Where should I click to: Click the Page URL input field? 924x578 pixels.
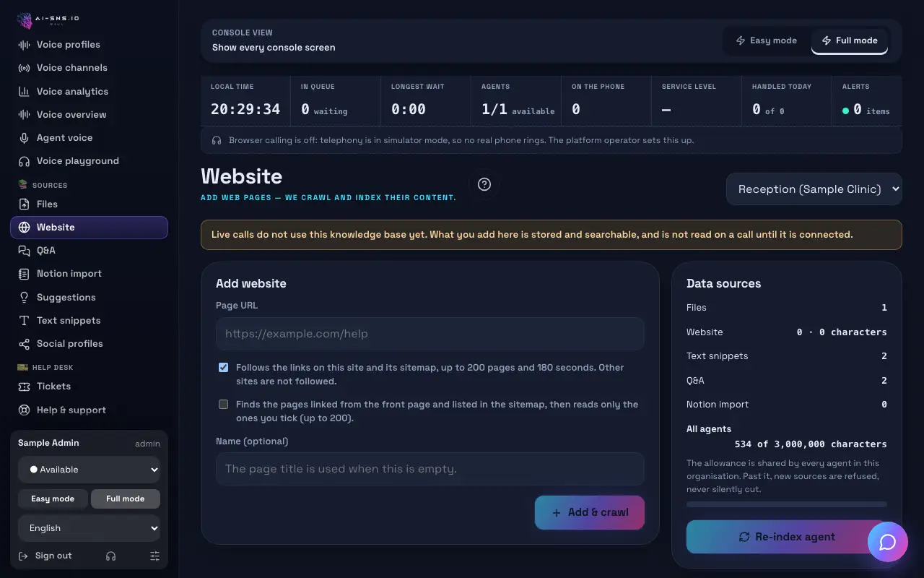[430, 334]
